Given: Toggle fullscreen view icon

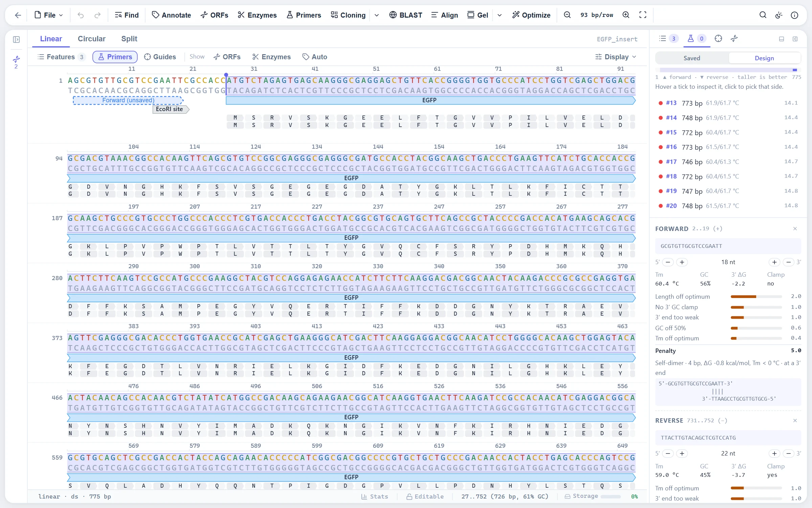Looking at the screenshot, I should (643, 15).
